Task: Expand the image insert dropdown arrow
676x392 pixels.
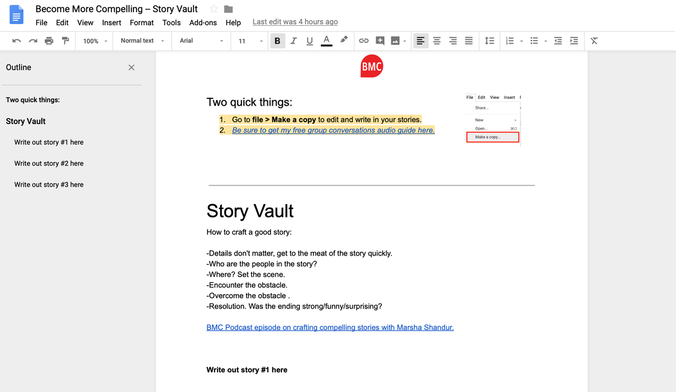Action: click(x=404, y=41)
